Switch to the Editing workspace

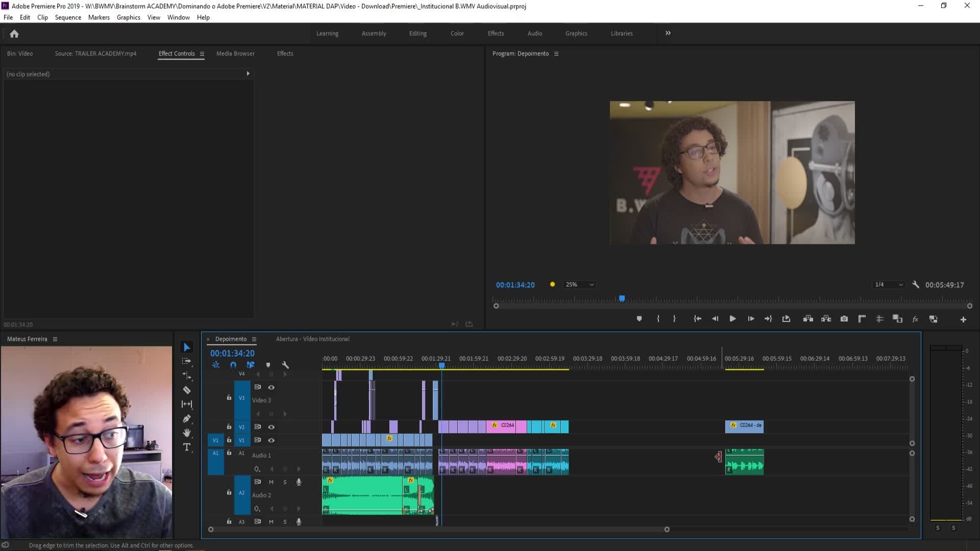[418, 34]
